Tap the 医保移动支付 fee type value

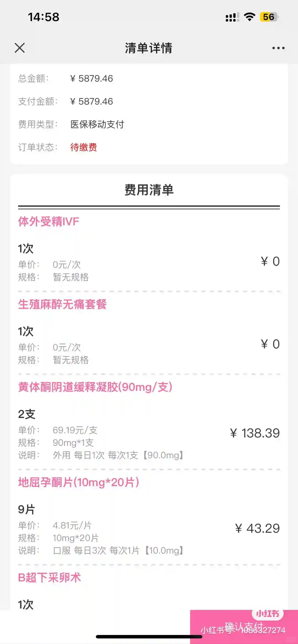[x=97, y=125]
